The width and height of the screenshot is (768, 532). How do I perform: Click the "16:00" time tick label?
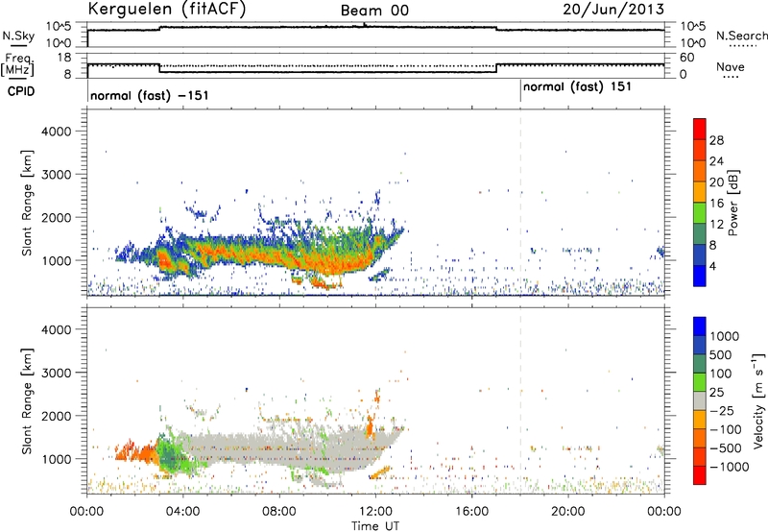(471, 512)
